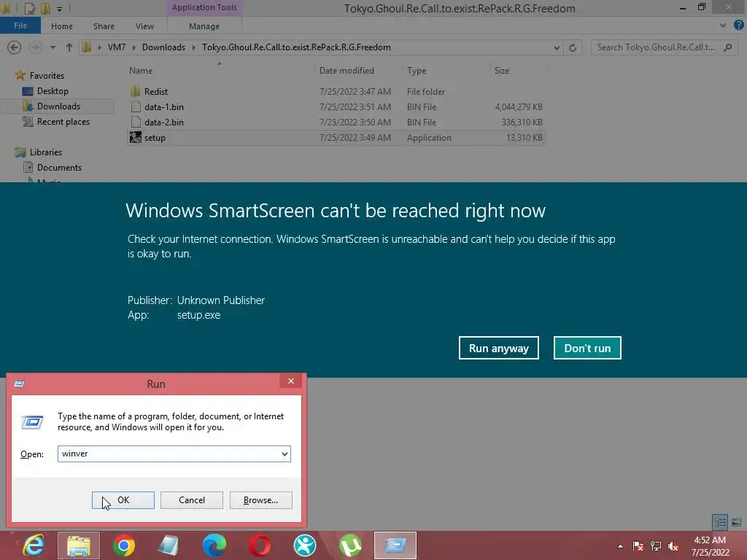The height and width of the screenshot is (560, 747).
Task: Open the File tab in Explorer
Action: (20, 26)
